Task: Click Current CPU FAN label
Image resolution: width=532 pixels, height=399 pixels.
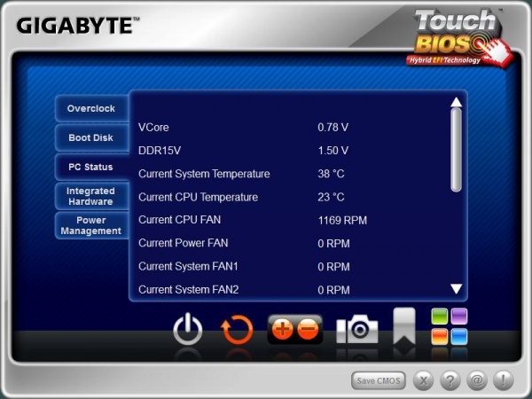Action: [179, 220]
